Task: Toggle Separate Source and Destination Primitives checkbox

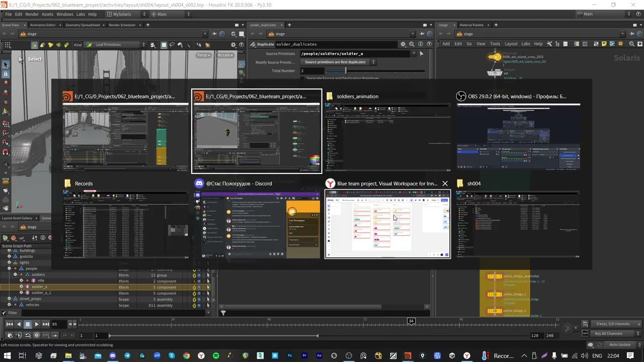Action: (x=303, y=78)
